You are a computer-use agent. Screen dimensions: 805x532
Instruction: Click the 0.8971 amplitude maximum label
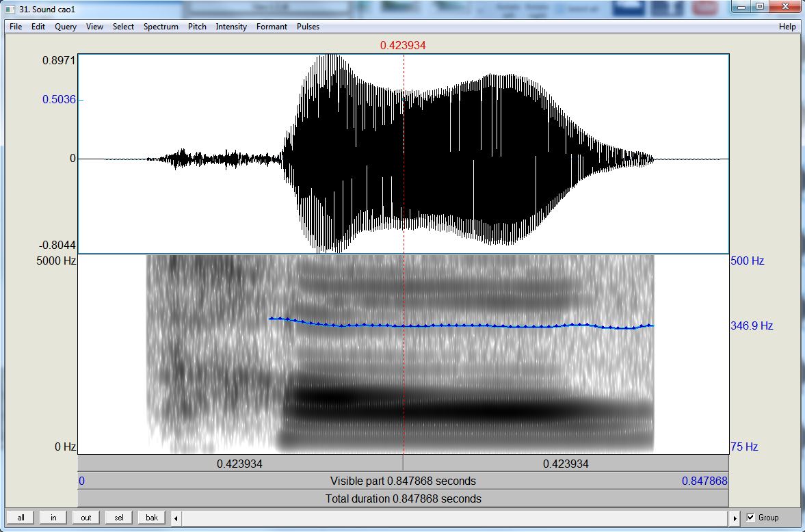coord(59,61)
